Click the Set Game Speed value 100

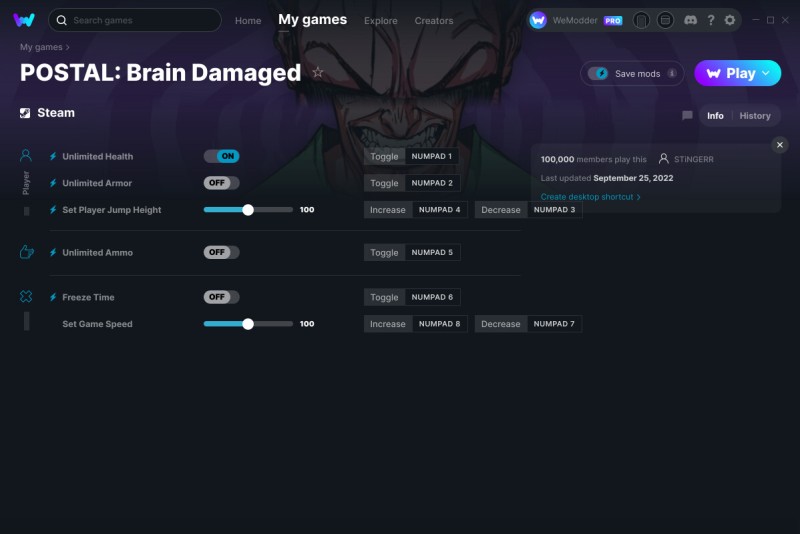(x=307, y=324)
